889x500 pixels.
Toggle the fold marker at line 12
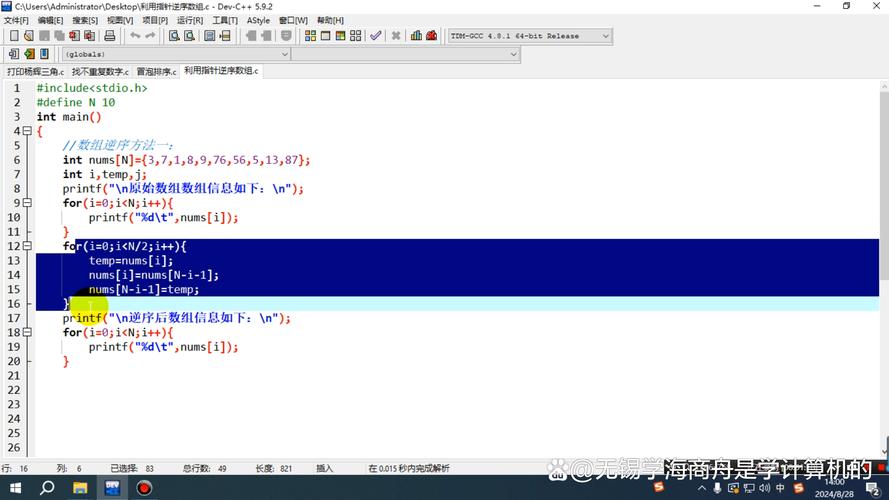tap(29, 246)
